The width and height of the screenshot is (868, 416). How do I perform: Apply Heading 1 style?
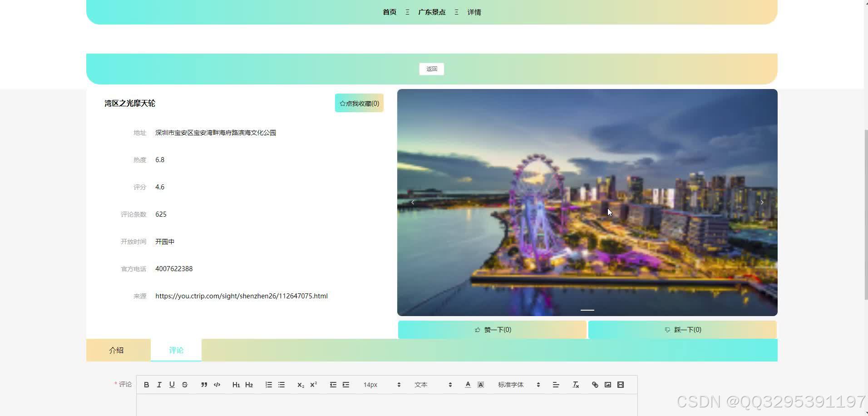(x=236, y=384)
